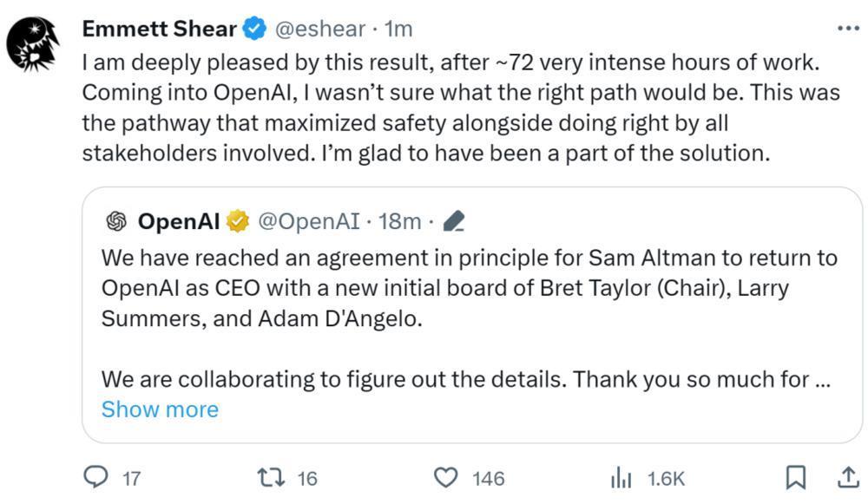
Task: View the tweet analytics
Action: (620, 477)
